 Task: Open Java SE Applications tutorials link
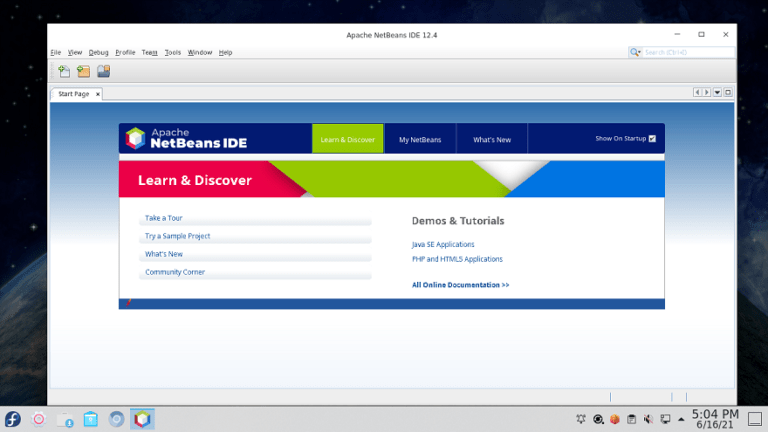443,244
